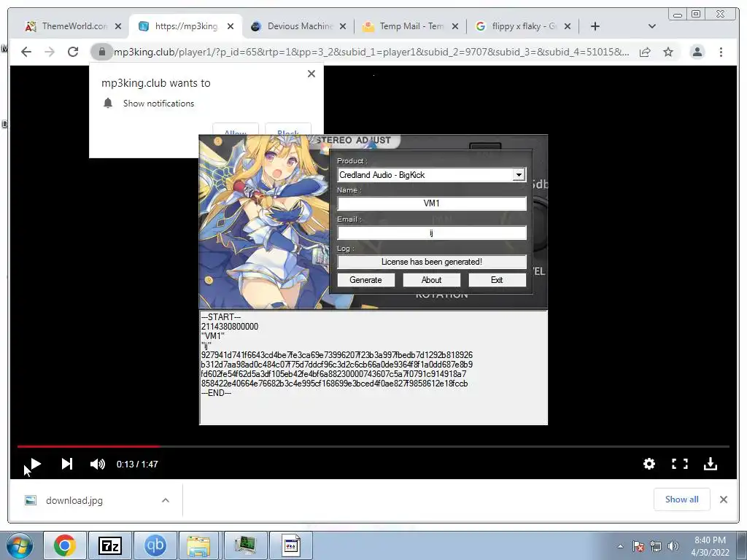
Task: Open a new tab with plus button
Action: (x=595, y=27)
